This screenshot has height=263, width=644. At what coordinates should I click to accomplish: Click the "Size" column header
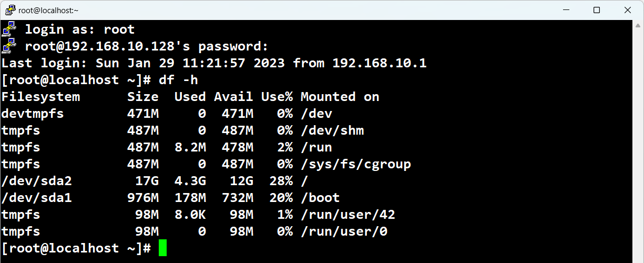point(143,97)
